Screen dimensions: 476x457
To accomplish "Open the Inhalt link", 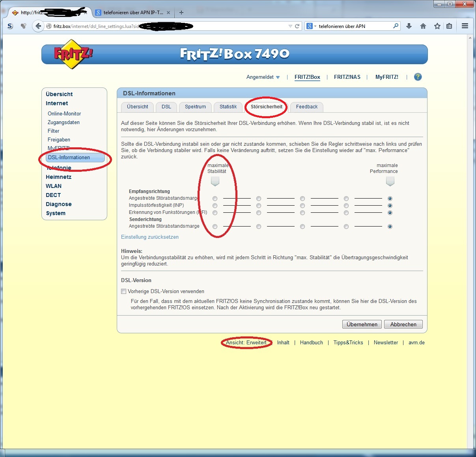I will point(283,343).
